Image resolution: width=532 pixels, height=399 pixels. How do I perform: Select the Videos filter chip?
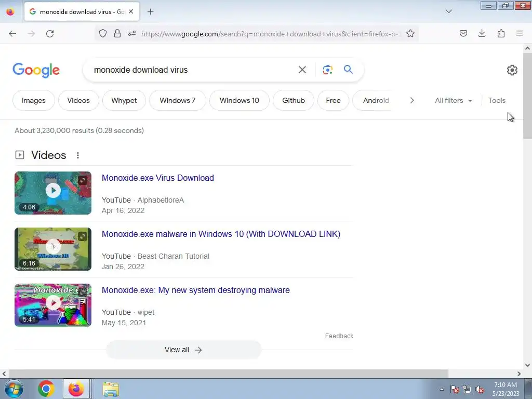(x=78, y=100)
